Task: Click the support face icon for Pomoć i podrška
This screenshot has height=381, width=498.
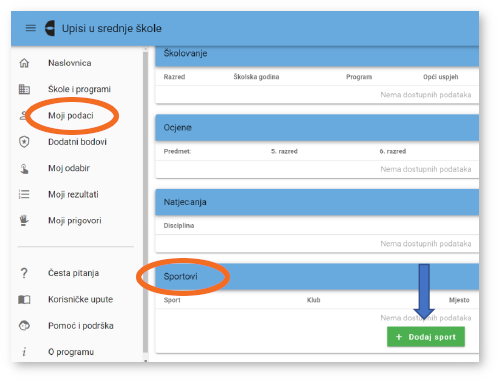Action: click(24, 325)
